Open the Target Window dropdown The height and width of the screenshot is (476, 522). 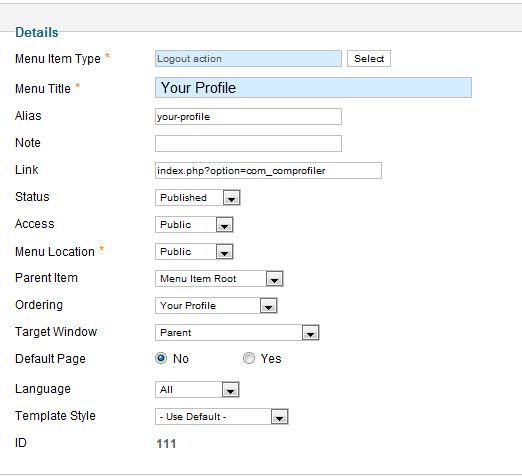click(237, 333)
